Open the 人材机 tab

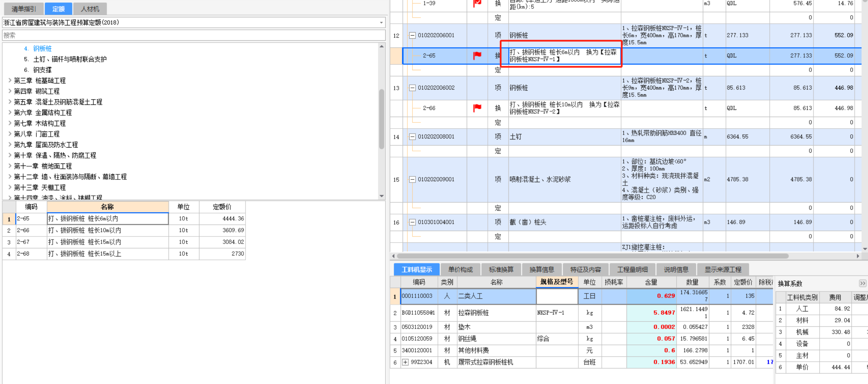pos(90,9)
